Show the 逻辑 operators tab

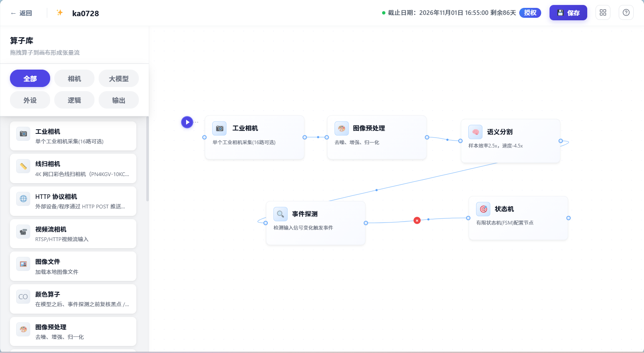pyautogui.click(x=74, y=100)
